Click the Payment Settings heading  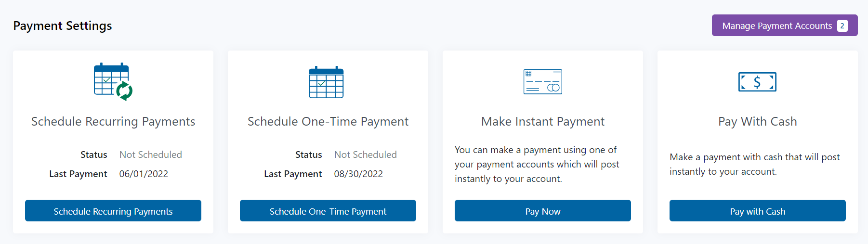click(63, 26)
